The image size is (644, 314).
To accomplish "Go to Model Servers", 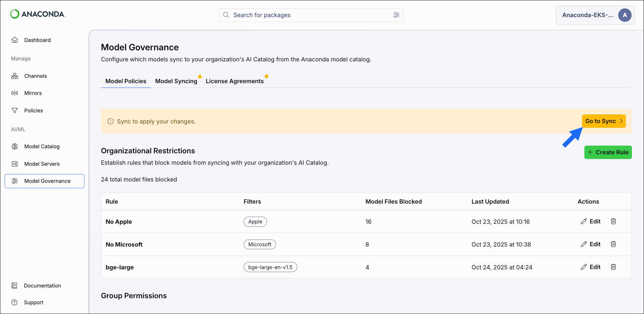I will coord(42,164).
